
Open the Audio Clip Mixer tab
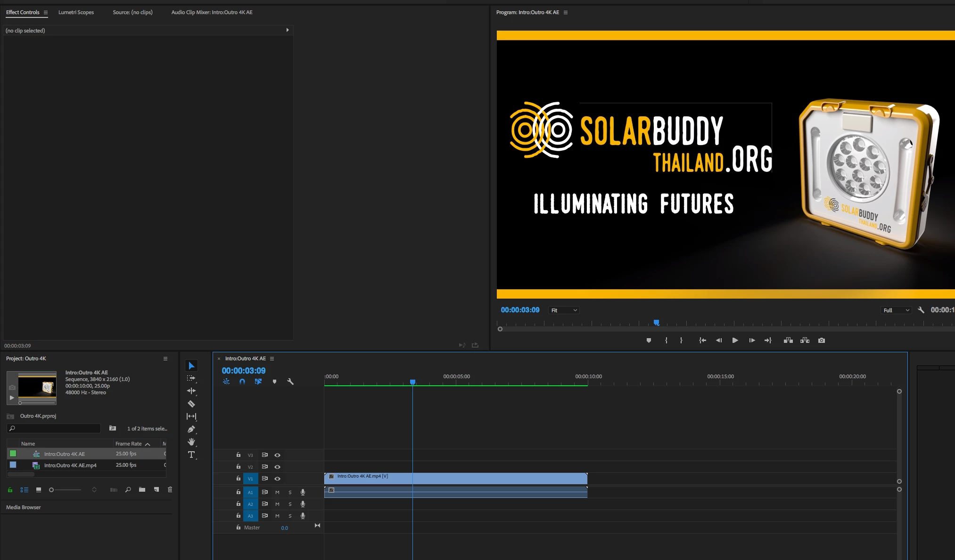pos(212,12)
